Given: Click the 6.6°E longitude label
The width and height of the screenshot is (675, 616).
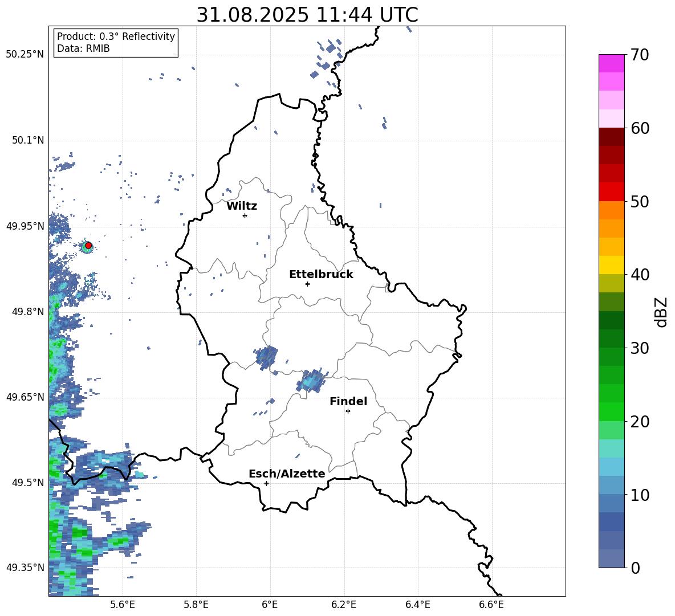Looking at the screenshot, I should coord(491,605).
